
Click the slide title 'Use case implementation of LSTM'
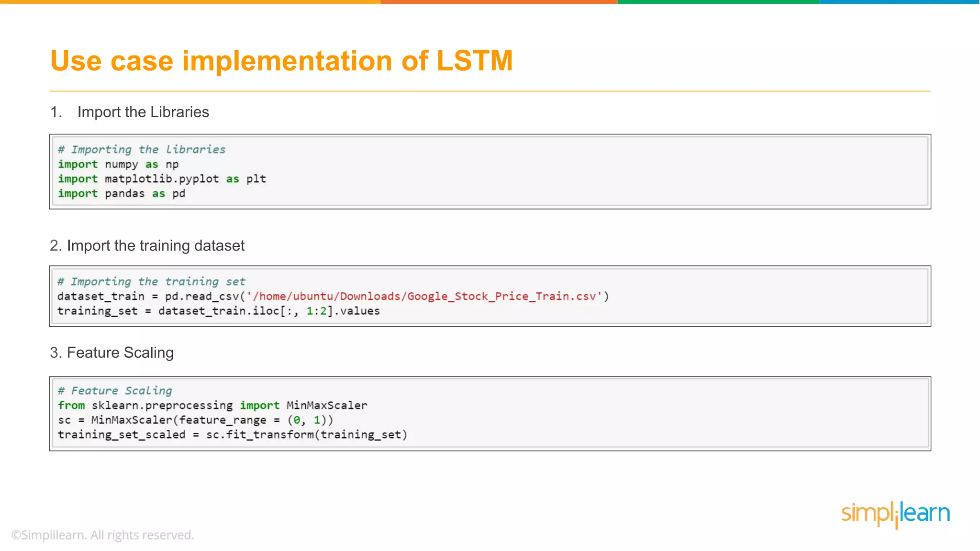(281, 61)
